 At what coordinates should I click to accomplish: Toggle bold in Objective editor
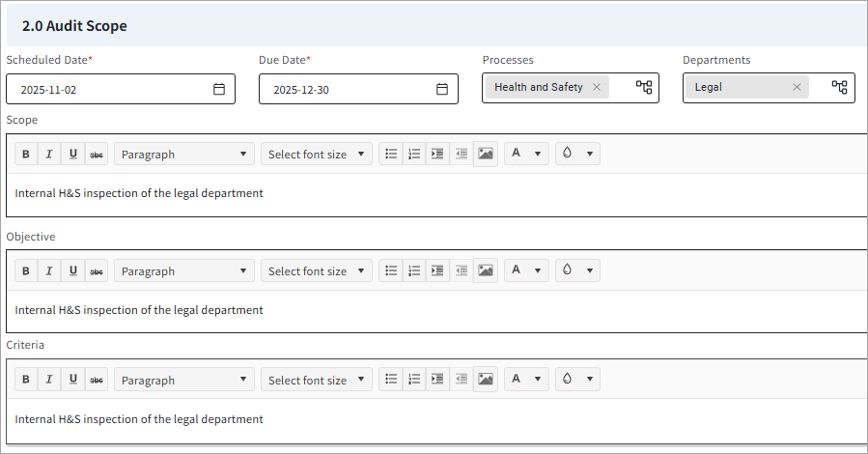pos(26,270)
